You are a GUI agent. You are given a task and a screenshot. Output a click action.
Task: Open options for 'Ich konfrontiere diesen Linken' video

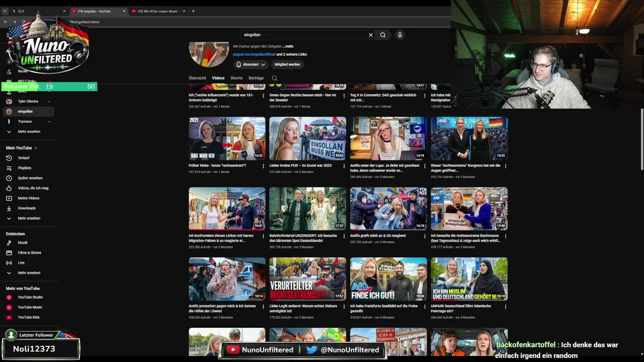tap(263, 236)
